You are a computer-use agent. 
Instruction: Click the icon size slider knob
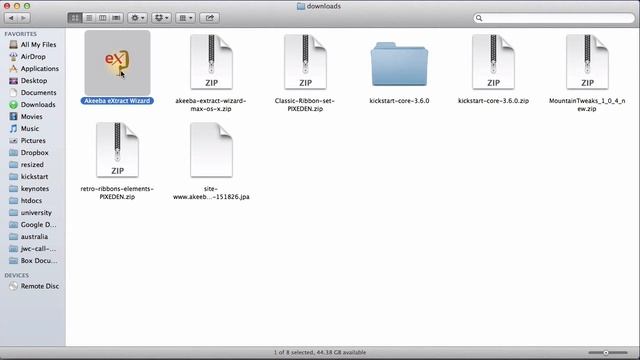606,353
